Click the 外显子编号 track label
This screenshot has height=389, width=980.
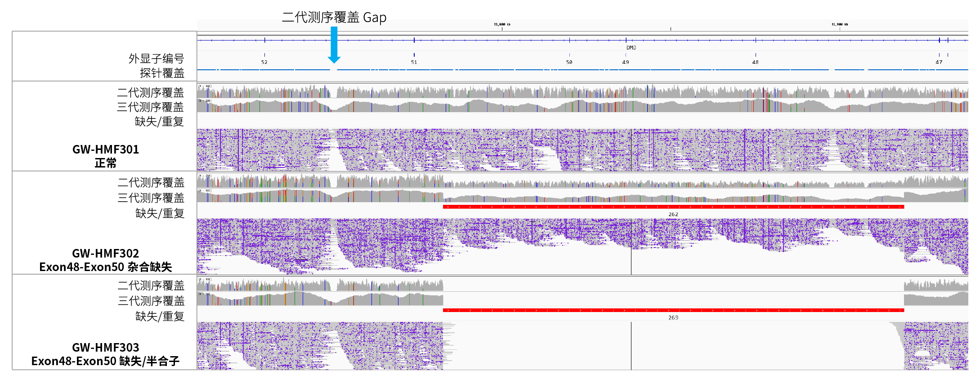pyautogui.click(x=156, y=59)
